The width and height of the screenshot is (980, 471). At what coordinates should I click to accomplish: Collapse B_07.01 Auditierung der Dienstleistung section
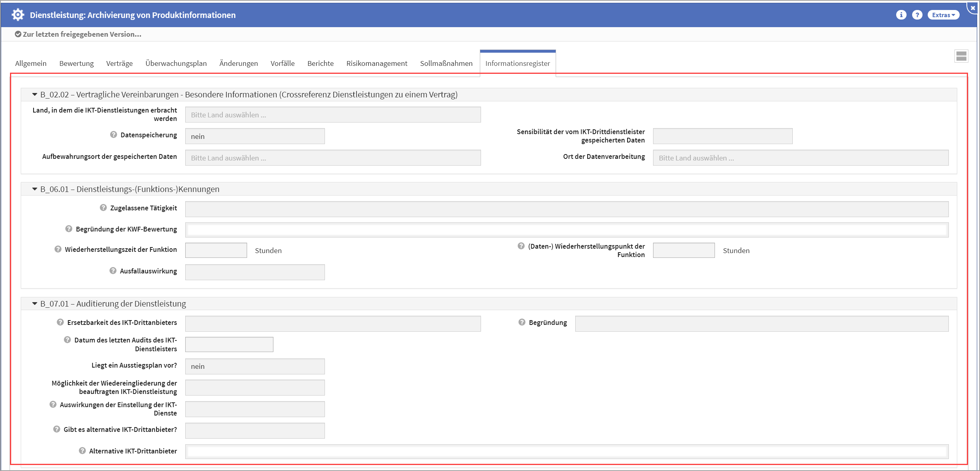click(x=35, y=304)
